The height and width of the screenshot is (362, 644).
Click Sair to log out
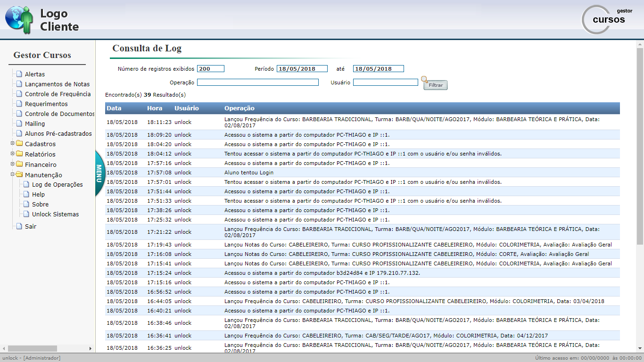[31, 227]
